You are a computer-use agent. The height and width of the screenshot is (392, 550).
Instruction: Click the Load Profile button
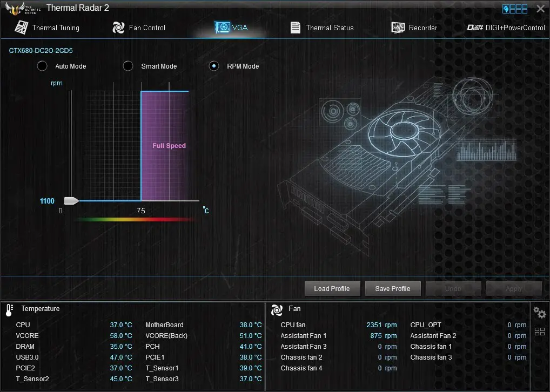(x=332, y=288)
